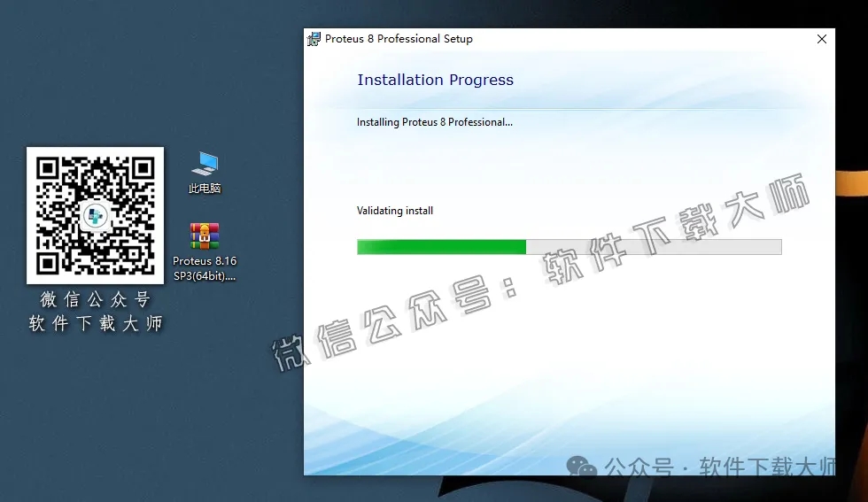
Task: Click the 'Validating install' status text
Action: (x=395, y=211)
